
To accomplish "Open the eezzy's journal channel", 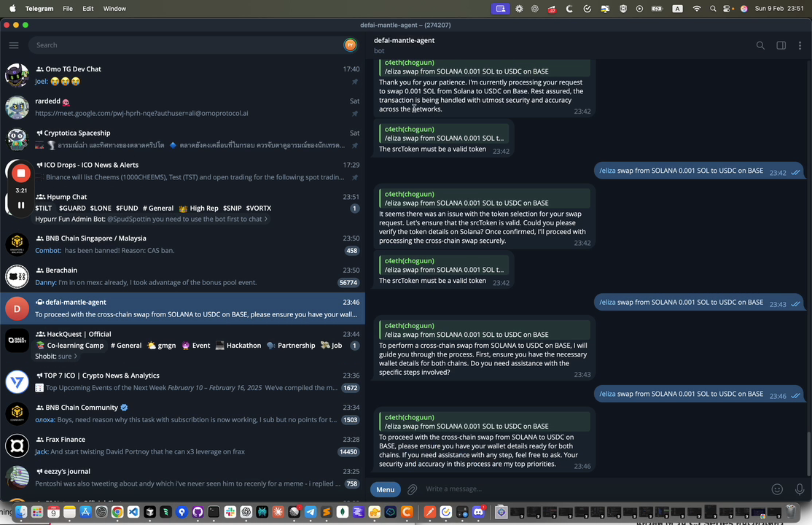I will 182,478.
